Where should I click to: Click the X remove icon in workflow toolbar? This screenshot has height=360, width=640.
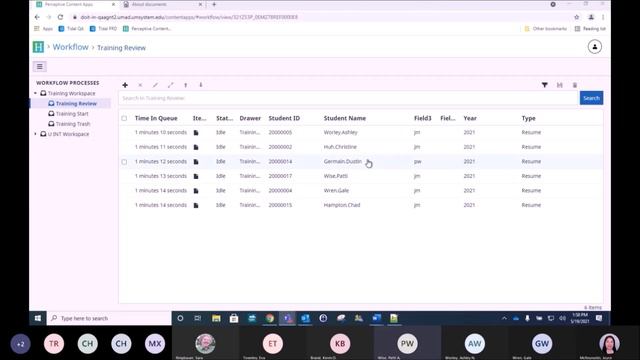[140, 85]
